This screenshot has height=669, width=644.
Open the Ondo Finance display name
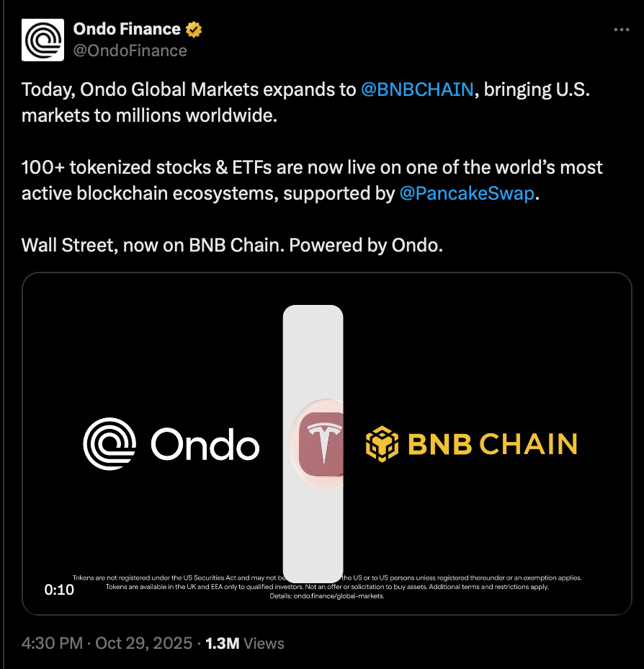(127, 30)
